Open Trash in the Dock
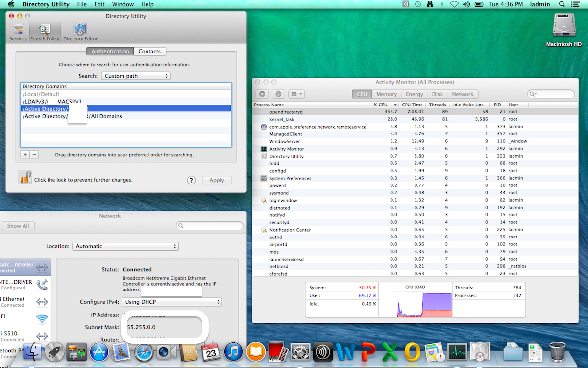 [x=558, y=352]
